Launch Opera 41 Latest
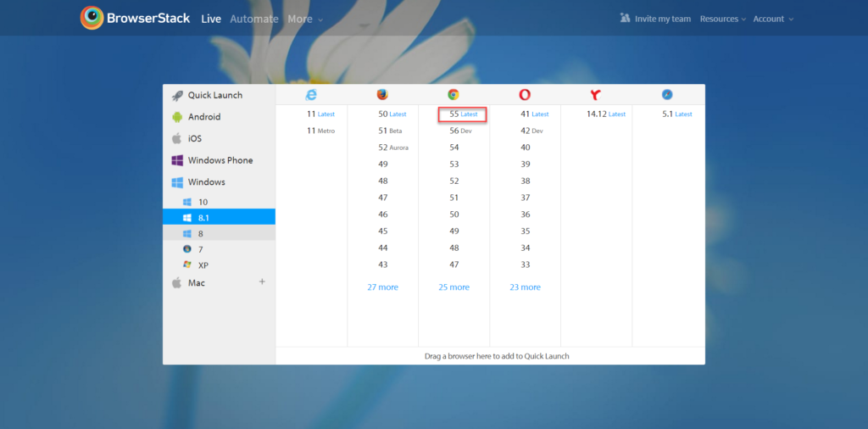The image size is (868, 429). click(x=534, y=114)
